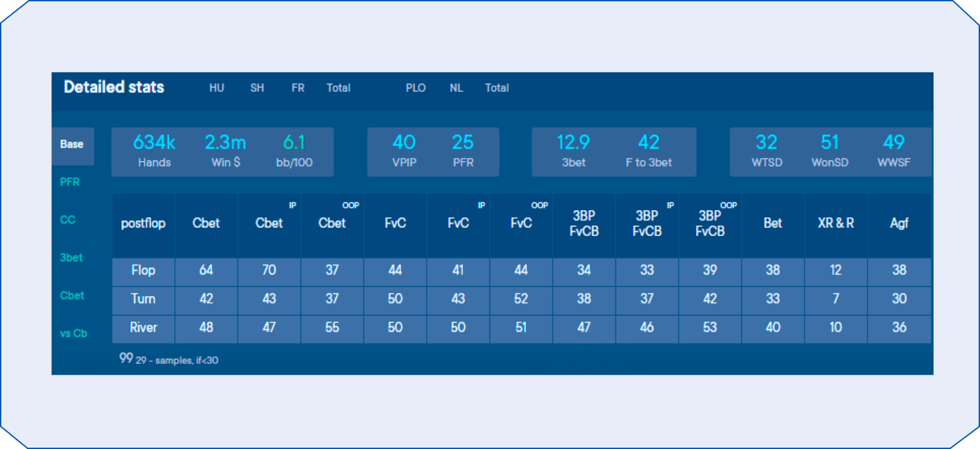Click the XR & R column header
This screenshot has height=449, width=980.
pos(835,223)
